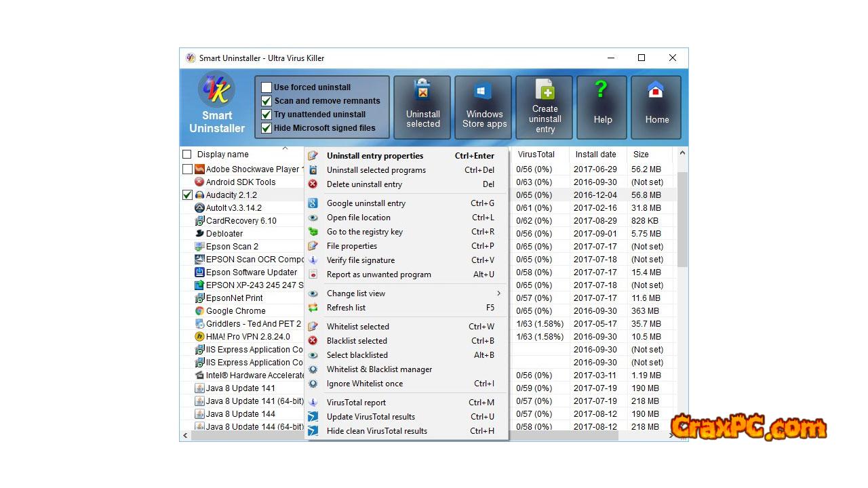Image resolution: width=868 pixels, height=488 pixels.
Task: Open the Help green question mark
Action: click(x=602, y=107)
